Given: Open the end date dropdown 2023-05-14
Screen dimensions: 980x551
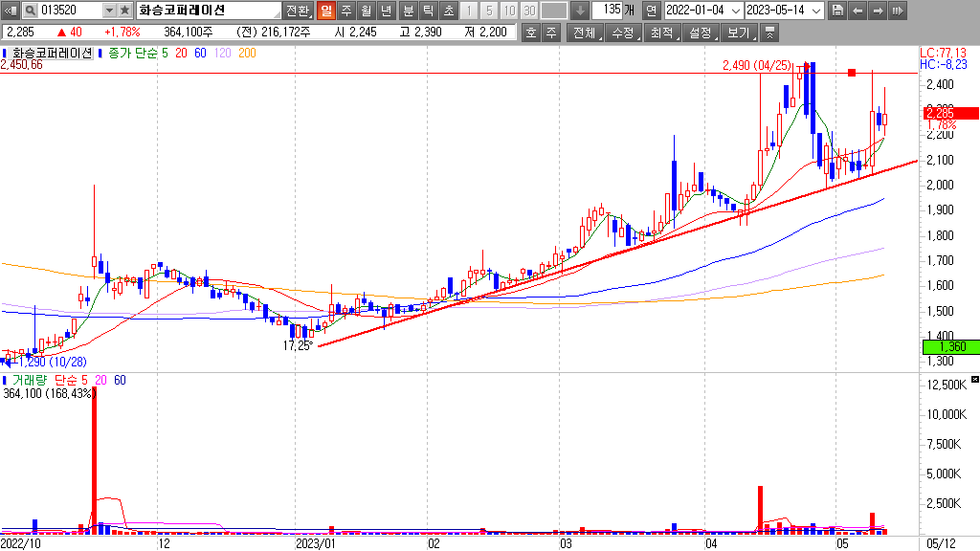Looking at the screenshot, I should pyautogui.click(x=816, y=11).
